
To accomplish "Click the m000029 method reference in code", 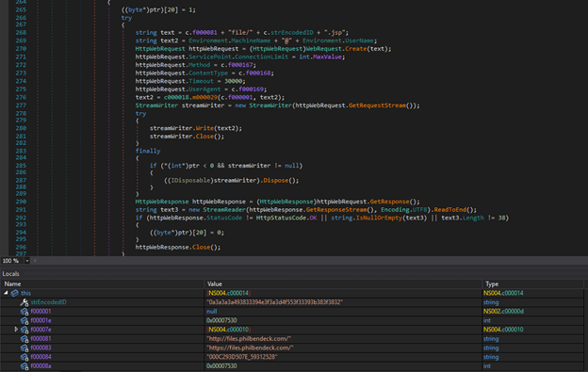I will [x=204, y=97].
